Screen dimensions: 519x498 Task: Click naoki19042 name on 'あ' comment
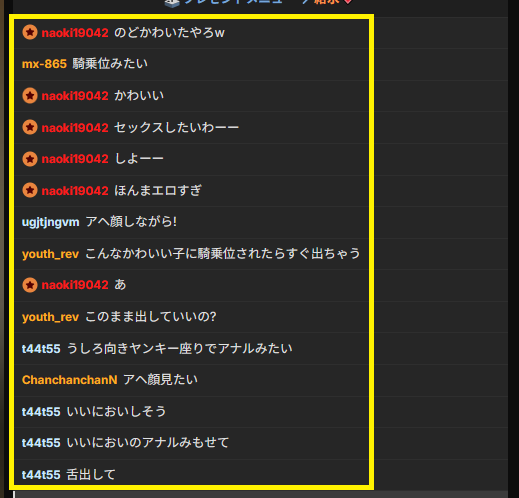click(x=75, y=285)
